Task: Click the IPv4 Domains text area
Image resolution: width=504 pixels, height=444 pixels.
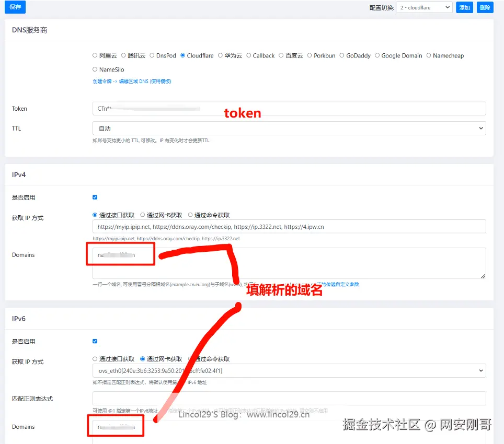Action: pyautogui.click(x=289, y=263)
